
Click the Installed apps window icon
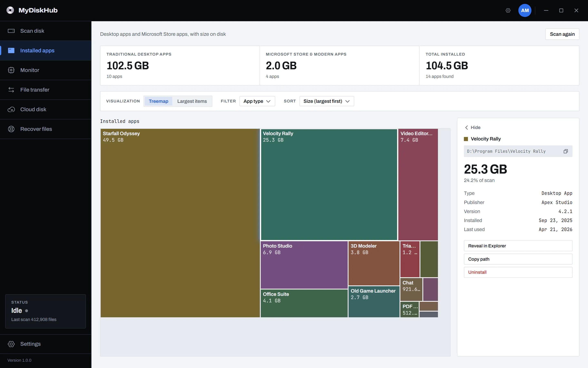(11, 50)
